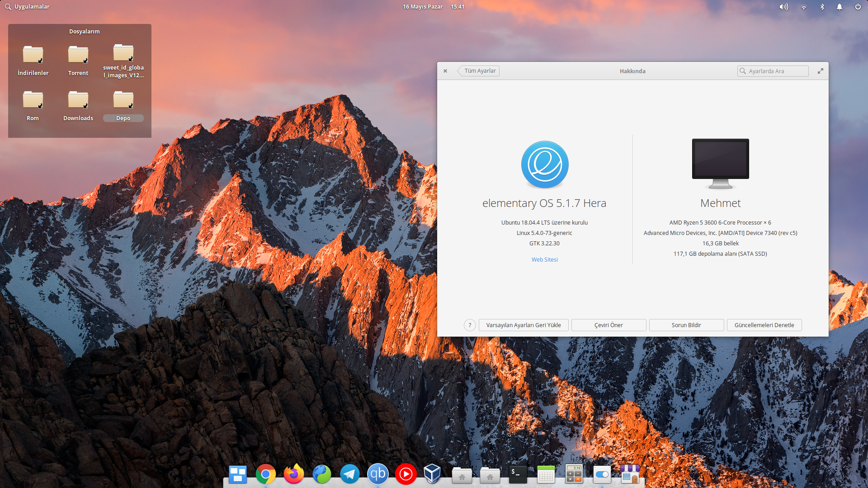The image size is (868, 488).
Task: Close the Hakkında settings window
Action: click(445, 71)
